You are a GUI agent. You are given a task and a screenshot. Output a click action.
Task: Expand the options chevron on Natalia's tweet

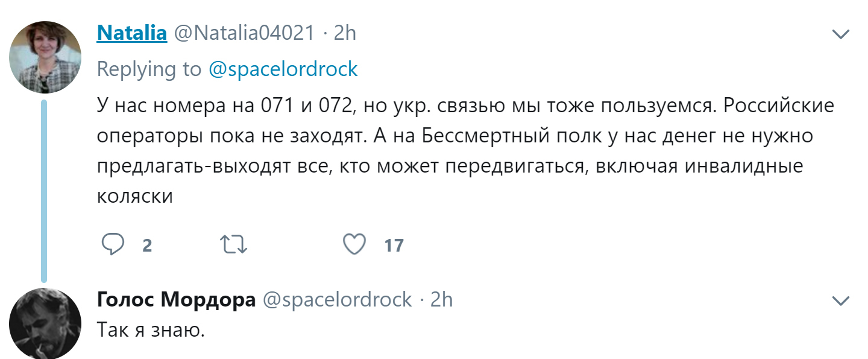pos(840,34)
